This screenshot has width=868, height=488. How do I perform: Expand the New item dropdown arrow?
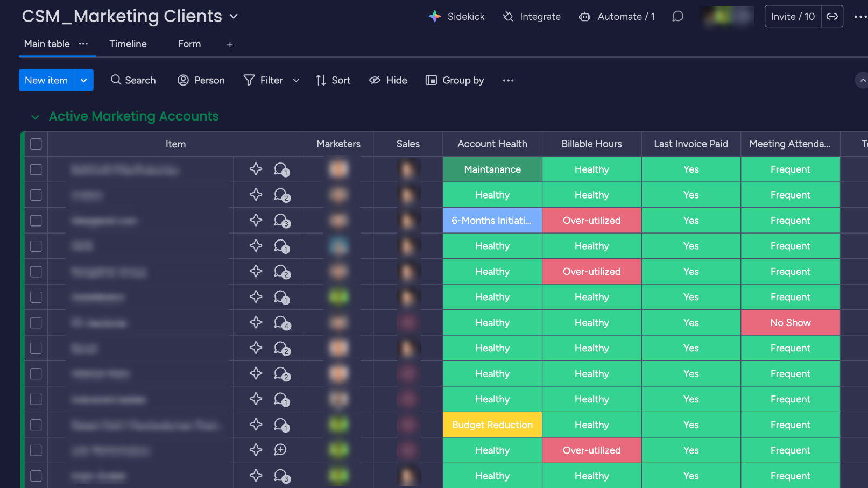84,80
